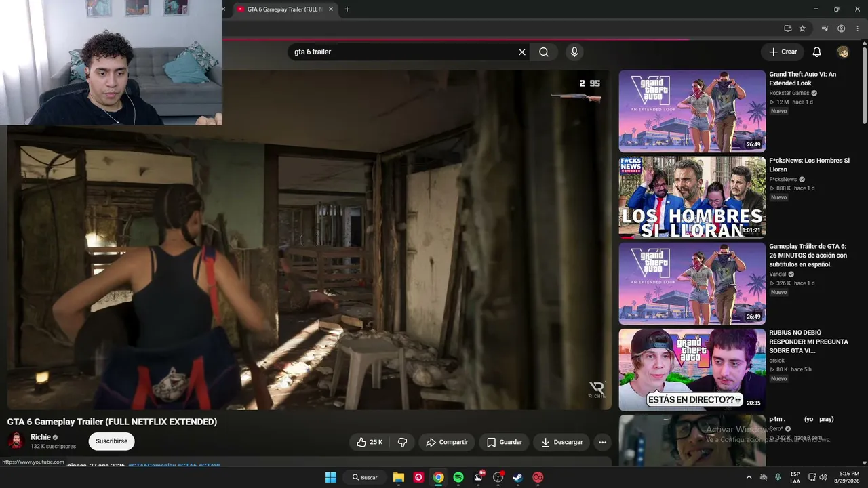The height and width of the screenshot is (488, 868).
Task: Click inside the GTA 6 video player
Action: pos(309,240)
